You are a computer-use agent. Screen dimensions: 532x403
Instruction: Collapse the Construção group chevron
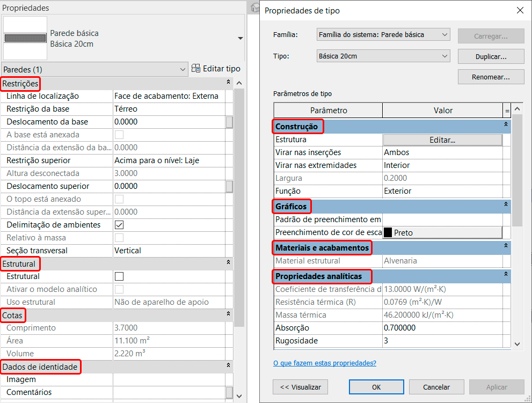[506, 124]
